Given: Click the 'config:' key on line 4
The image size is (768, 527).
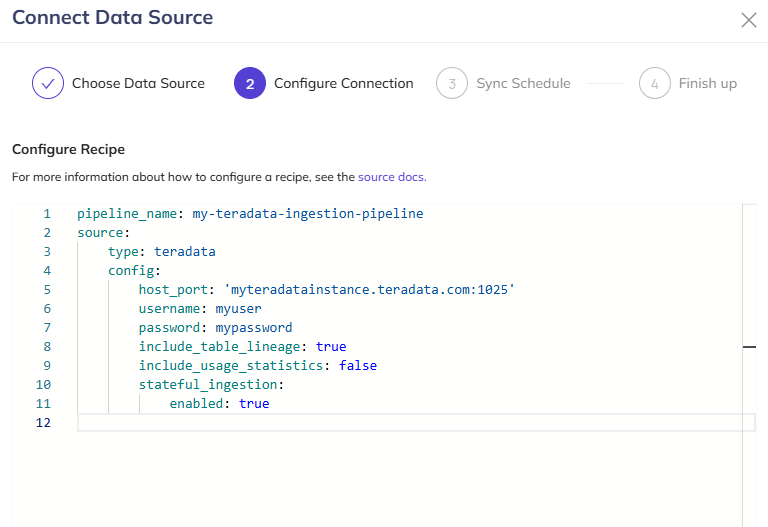Looking at the screenshot, I should 134,270.
